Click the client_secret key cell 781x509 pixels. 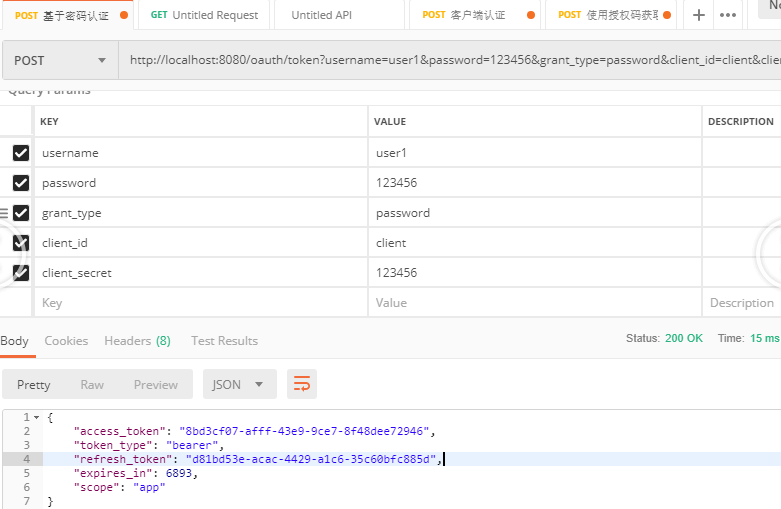(201, 273)
